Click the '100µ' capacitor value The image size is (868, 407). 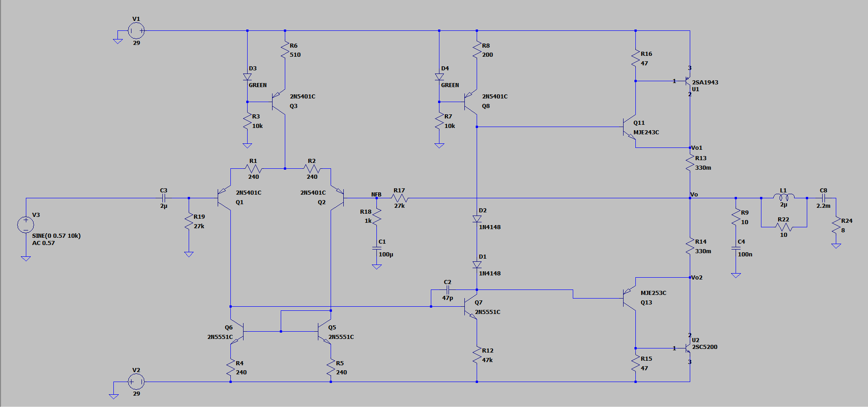pyautogui.click(x=386, y=255)
